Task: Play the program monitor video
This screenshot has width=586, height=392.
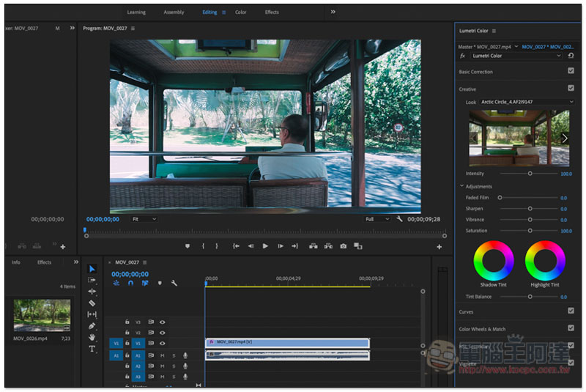Action: pos(265,246)
